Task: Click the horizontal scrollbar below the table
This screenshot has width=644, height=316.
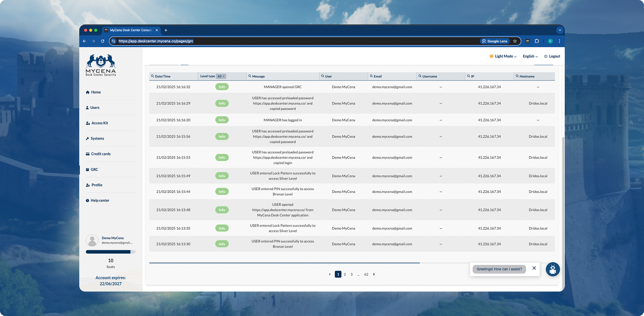Action: (x=284, y=263)
